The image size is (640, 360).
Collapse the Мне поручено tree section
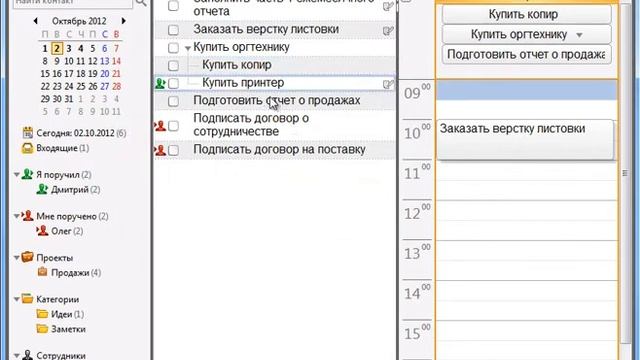(17, 216)
